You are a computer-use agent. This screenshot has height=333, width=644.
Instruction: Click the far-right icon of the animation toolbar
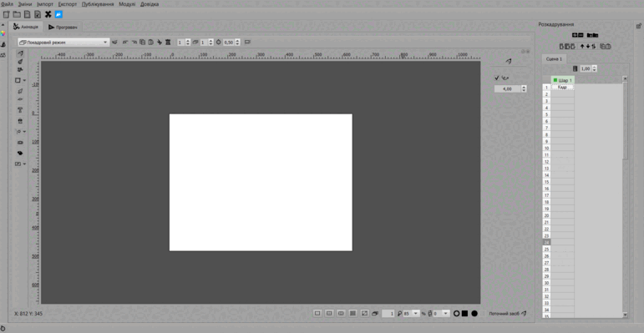point(247,42)
